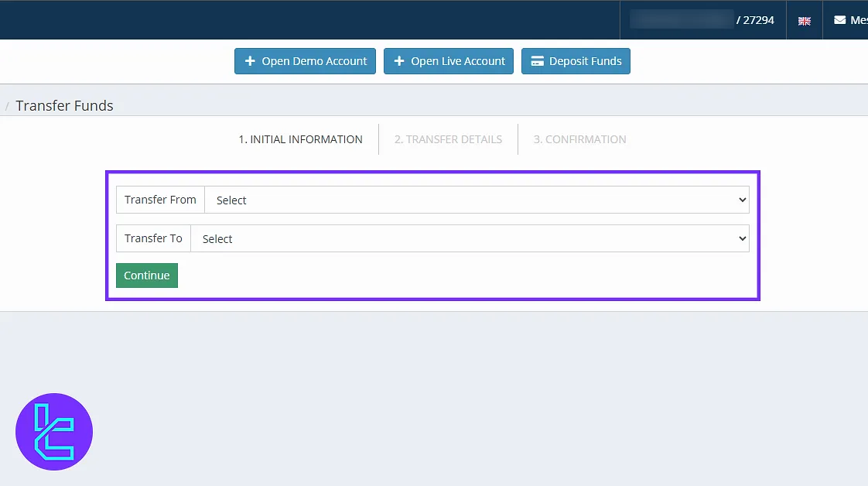Select the 1. Initial Information step

point(300,139)
